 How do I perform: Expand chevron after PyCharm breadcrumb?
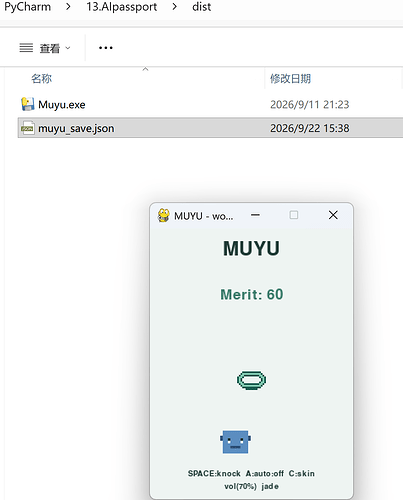coord(68,7)
